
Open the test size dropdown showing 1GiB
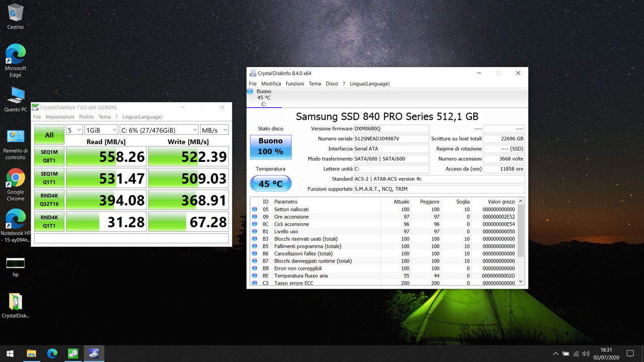click(x=101, y=130)
